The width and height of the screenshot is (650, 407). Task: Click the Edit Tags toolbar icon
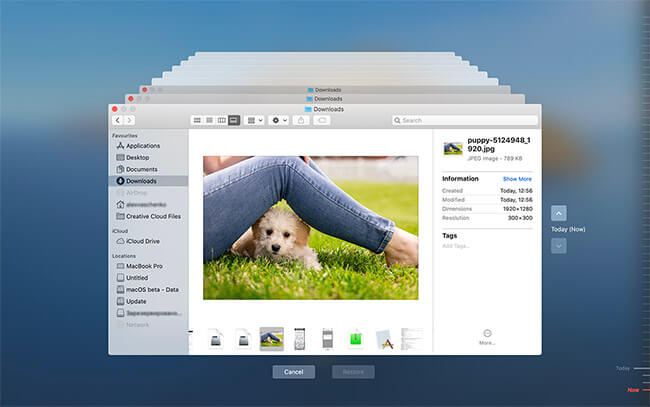coord(322,120)
